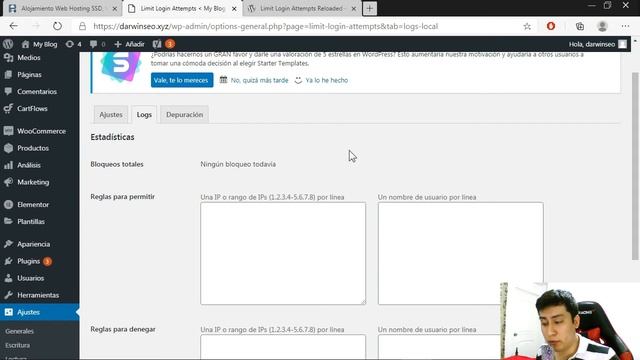The image size is (640, 360).
Task: Click Ya lo he hecho link
Action: tap(327, 80)
